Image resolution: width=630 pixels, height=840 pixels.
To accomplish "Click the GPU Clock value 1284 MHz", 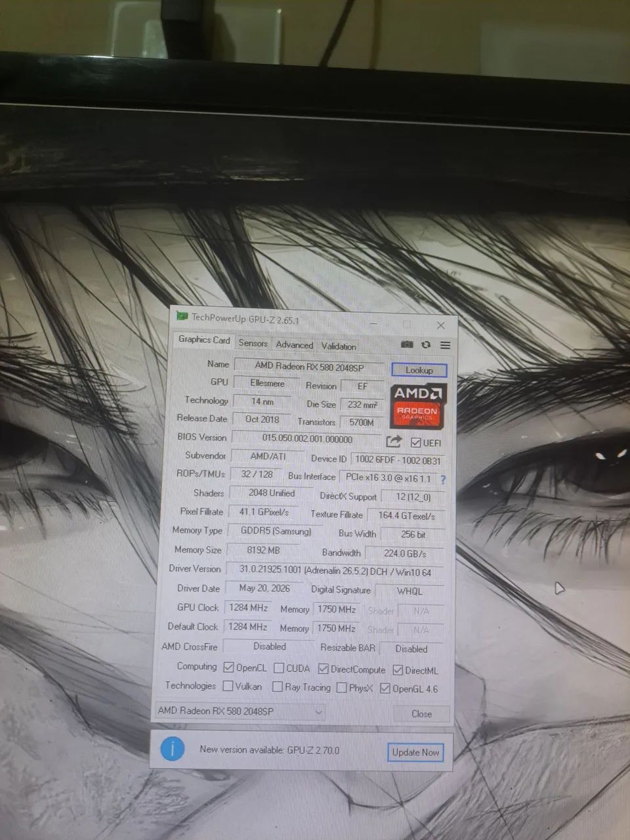I will tap(248, 608).
